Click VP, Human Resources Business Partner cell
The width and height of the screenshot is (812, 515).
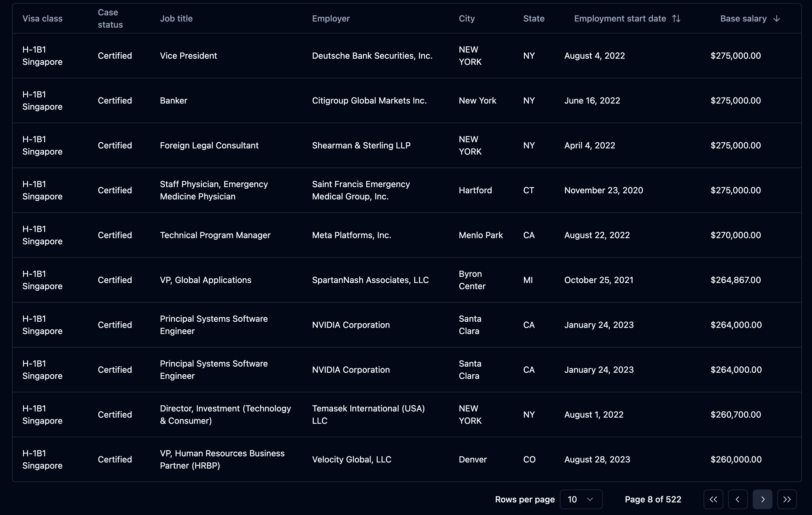pyautogui.click(x=222, y=459)
